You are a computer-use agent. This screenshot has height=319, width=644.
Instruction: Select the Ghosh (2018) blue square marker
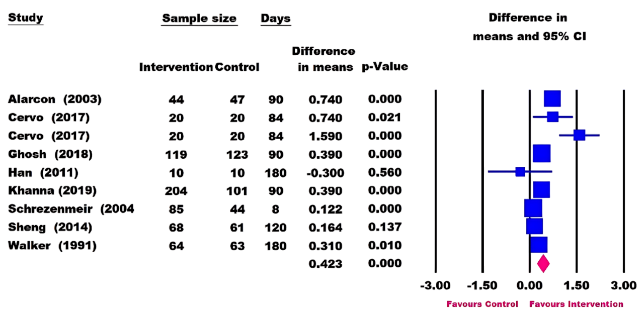click(x=541, y=153)
